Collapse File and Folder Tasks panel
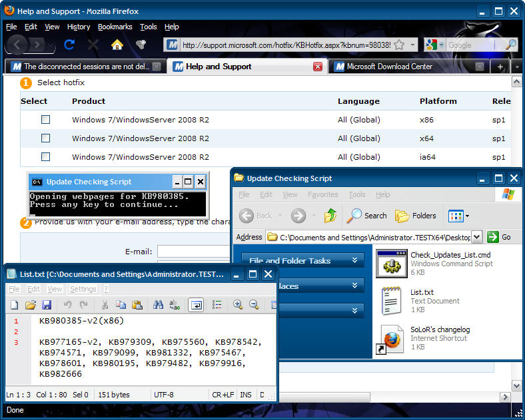The image size is (525, 420). (x=354, y=260)
